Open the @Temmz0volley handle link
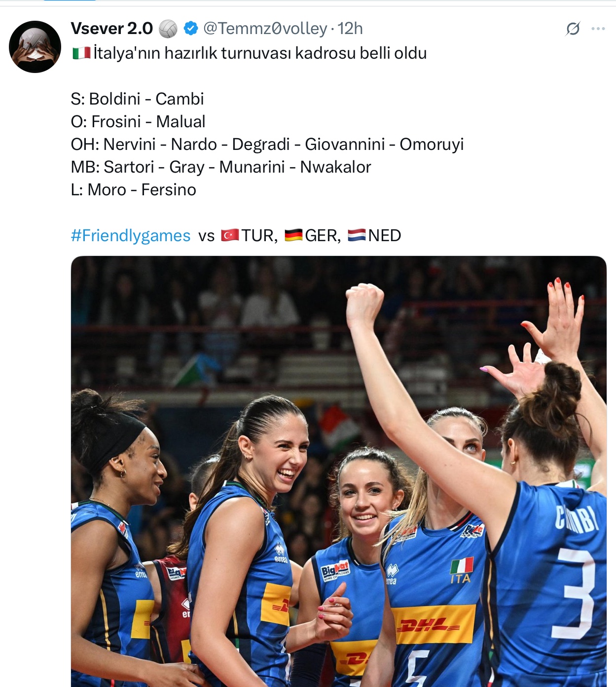 (x=265, y=29)
